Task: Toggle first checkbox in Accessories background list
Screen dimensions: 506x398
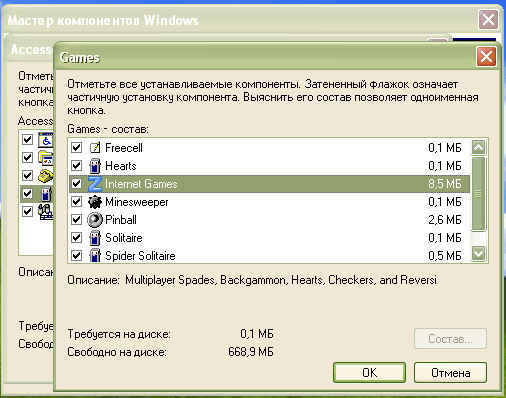Action: [x=27, y=139]
